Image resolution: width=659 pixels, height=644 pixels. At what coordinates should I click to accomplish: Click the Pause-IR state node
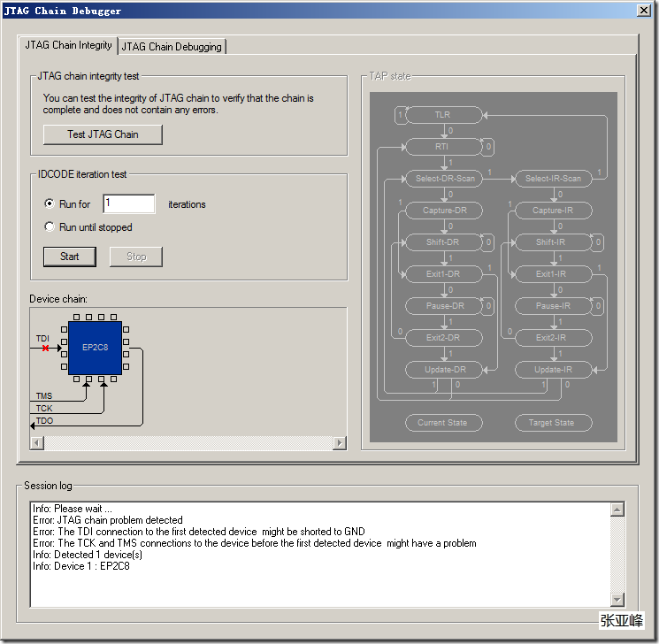coord(552,306)
